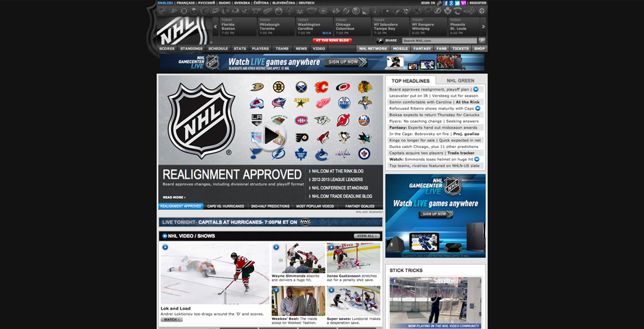Screen dimensions: 644x329
Task: Open the NHL Network menu item
Action: point(373,49)
